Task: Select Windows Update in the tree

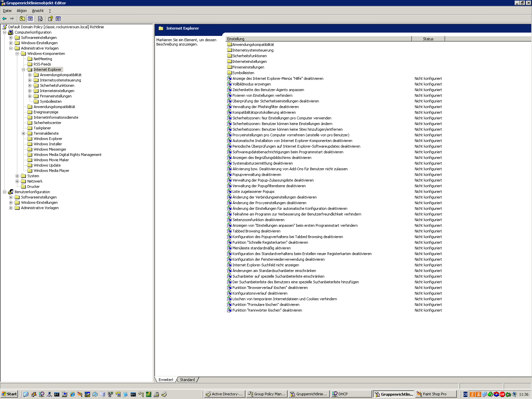Action: 47,165
